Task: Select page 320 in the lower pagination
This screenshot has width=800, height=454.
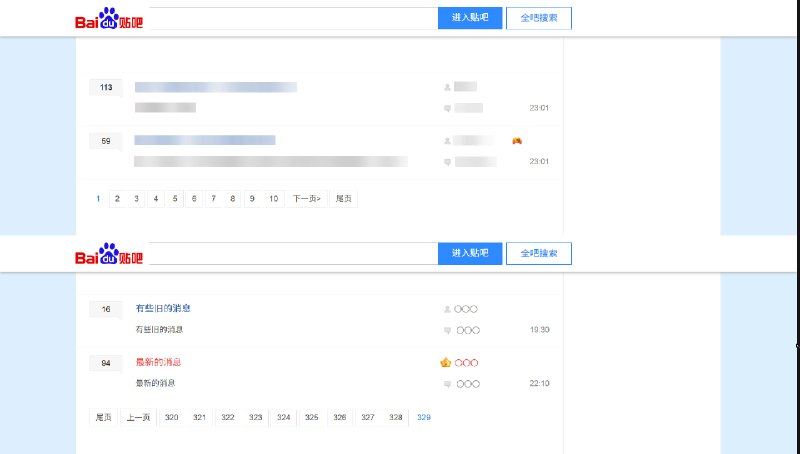Action: pos(172,417)
